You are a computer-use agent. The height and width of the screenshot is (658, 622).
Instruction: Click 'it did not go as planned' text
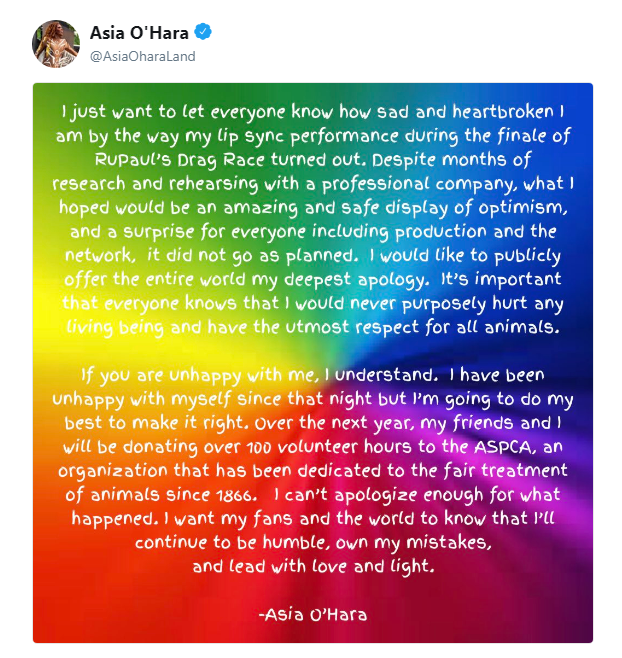(x=251, y=256)
